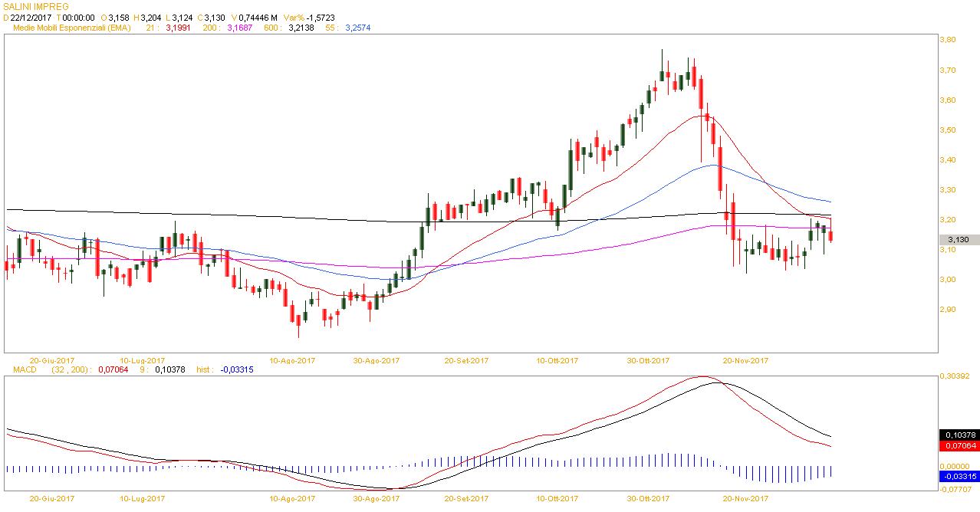Click the Medie Mobili Esponenziali (EMA) label

coord(73,28)
